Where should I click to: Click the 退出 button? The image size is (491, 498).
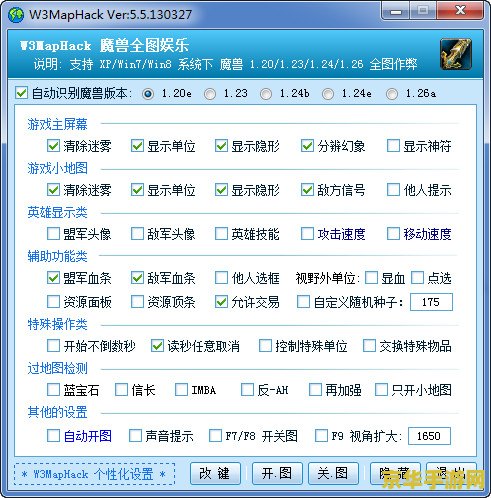(x=451, y=473)
